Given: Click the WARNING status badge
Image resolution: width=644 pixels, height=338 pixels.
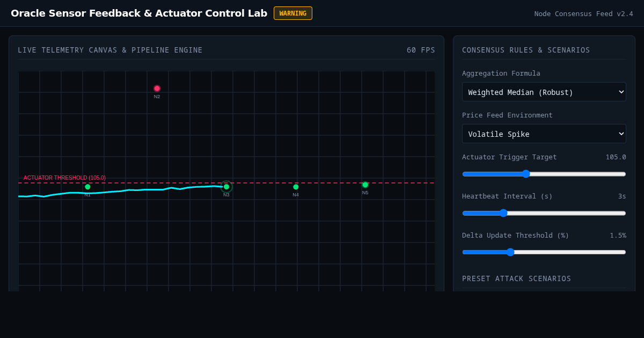Looking at the screenshot, I should 293,13.
